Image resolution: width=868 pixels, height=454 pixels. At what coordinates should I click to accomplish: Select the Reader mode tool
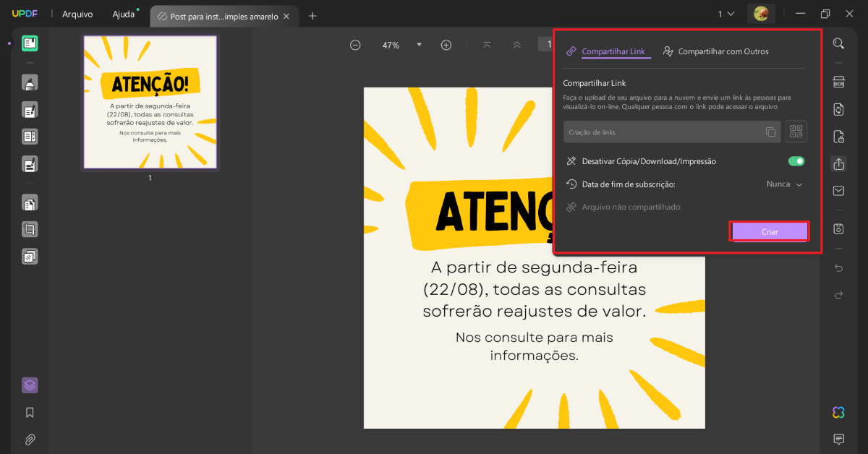pyautogui.click(x=30, y=43)
